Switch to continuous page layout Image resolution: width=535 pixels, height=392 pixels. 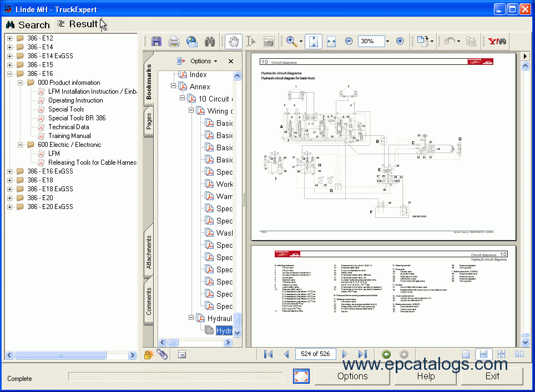[483, 354]
